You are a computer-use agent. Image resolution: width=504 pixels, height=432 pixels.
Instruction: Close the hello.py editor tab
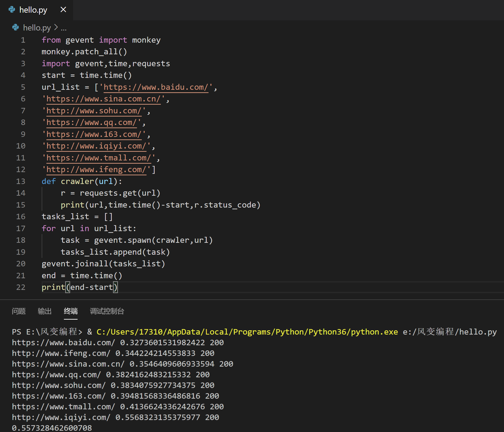coord(63,10)
